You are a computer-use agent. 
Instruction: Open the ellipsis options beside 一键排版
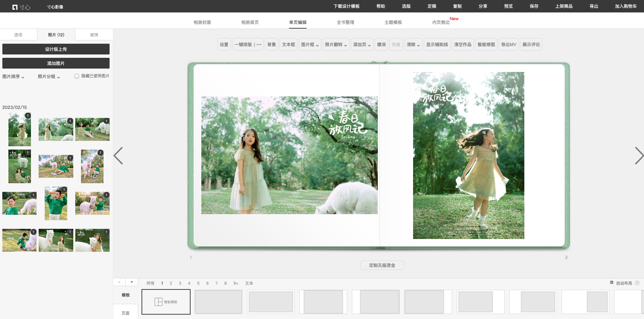click(259, 45)
